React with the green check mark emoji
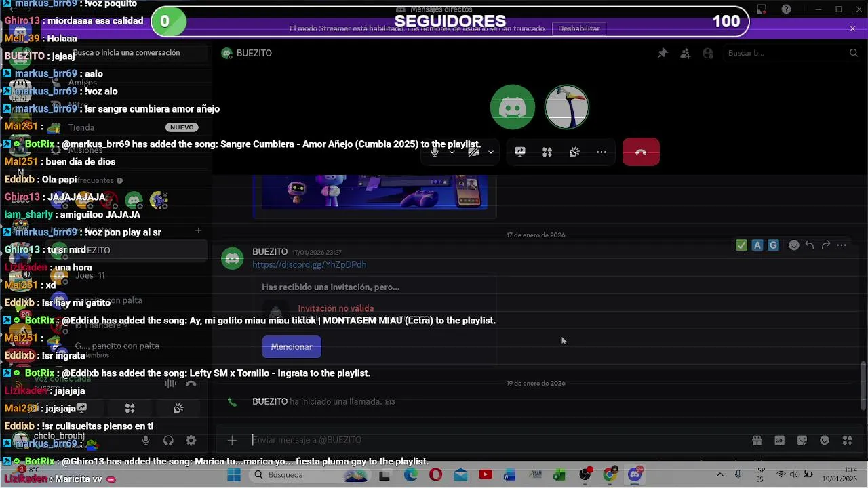 coord(741,245)
